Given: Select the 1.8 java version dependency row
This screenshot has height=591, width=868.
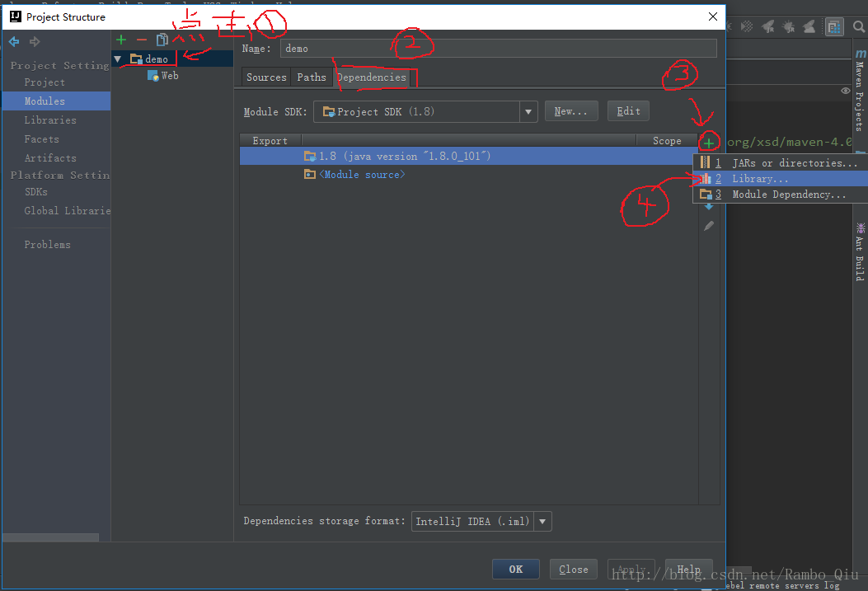Looking at the screenshot, I should [468, 156].
